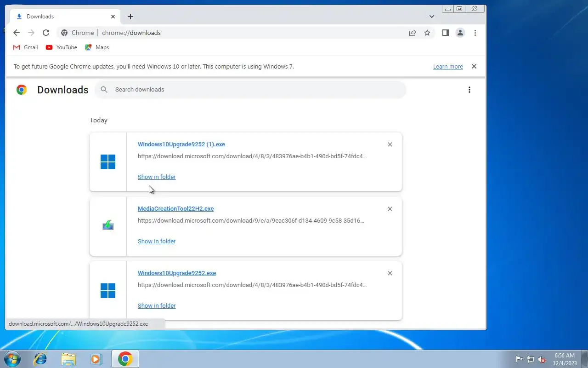Click the Chrome taskbar button
The image size is (588, 368).
coord(125,359)
